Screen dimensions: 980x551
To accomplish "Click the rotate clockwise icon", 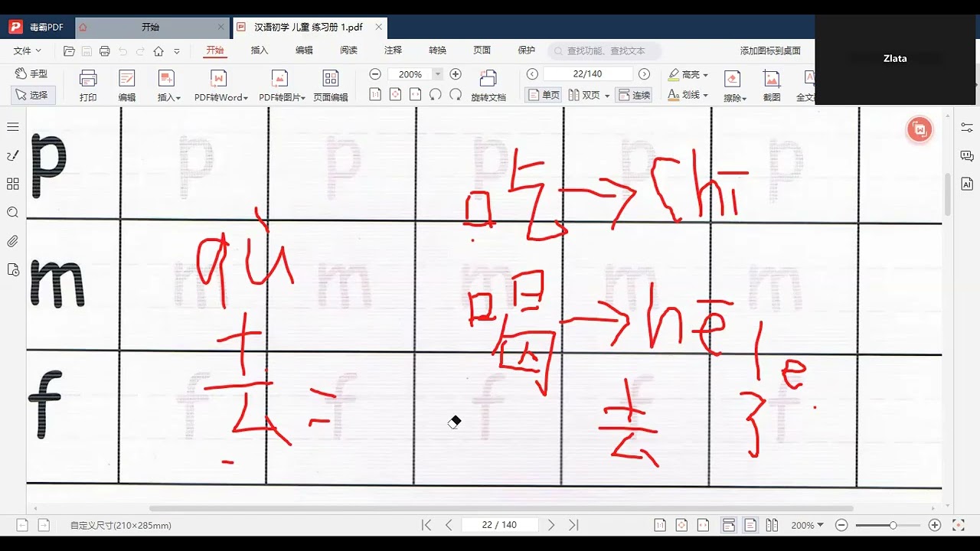I will point(456,95).
